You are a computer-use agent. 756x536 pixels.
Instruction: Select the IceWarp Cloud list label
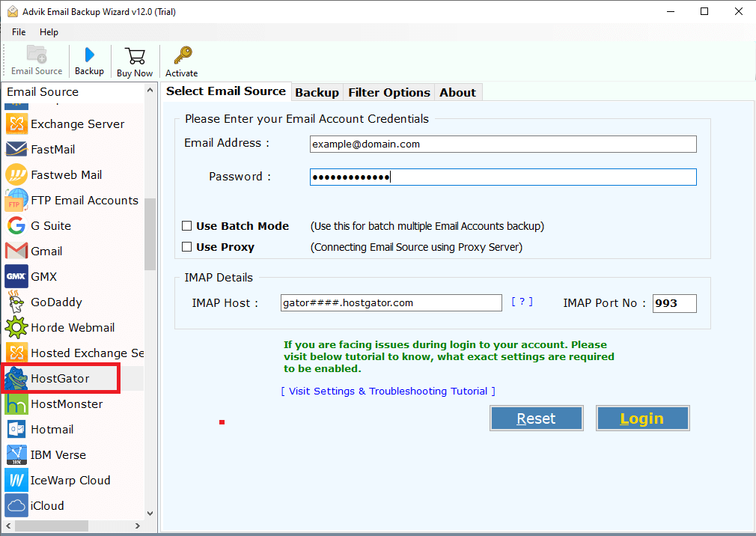pos(70,481)
